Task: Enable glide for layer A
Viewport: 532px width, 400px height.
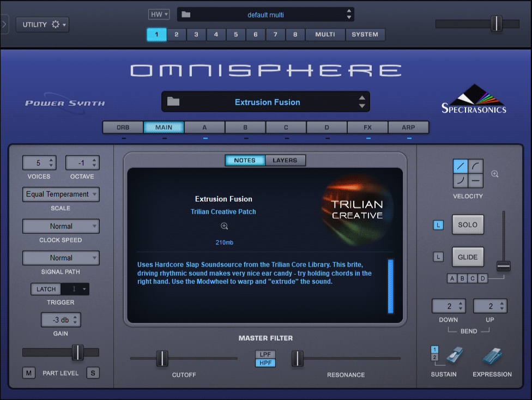Action: pyautogui.click(x=452, y=278)
